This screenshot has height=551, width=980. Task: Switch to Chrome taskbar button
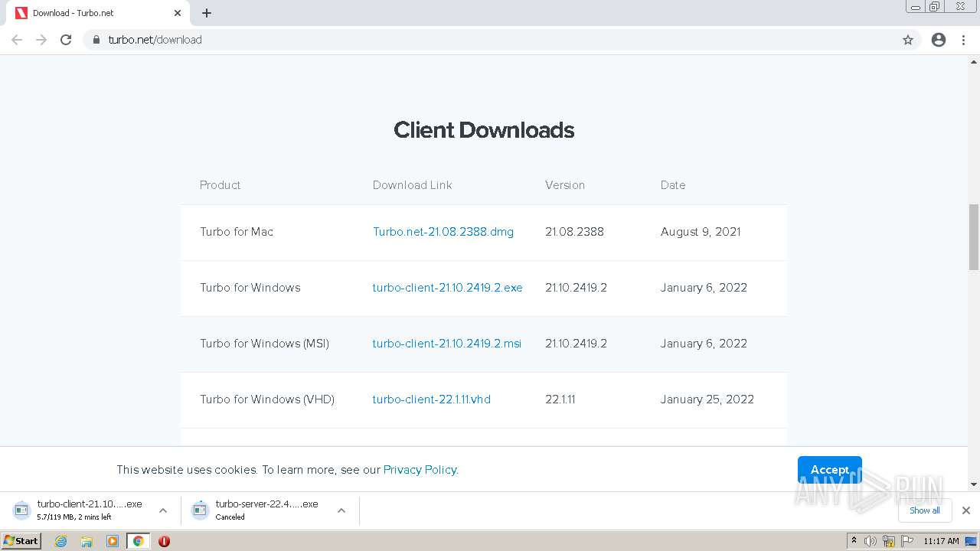point(139,541)
